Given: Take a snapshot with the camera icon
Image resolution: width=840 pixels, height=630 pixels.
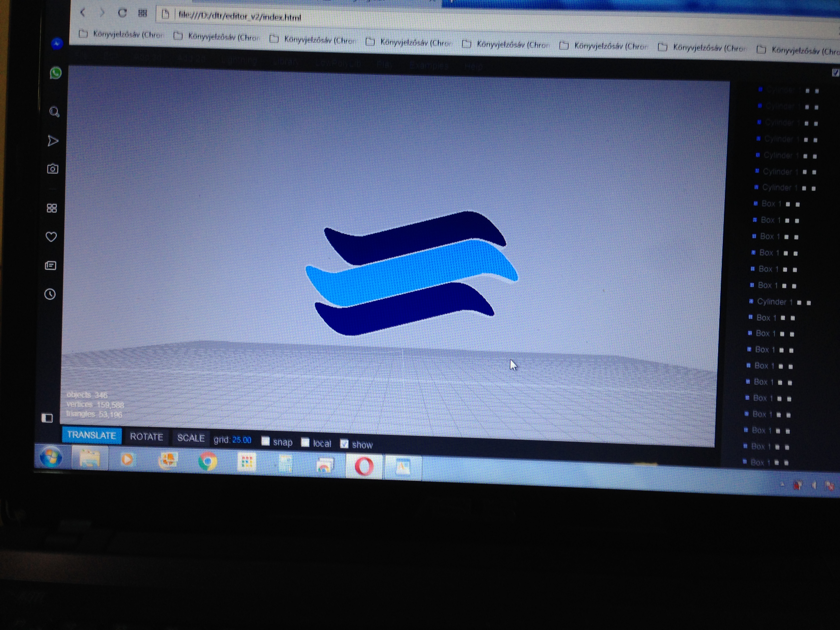Looking at the screenshot, I should tap(52, 169).
